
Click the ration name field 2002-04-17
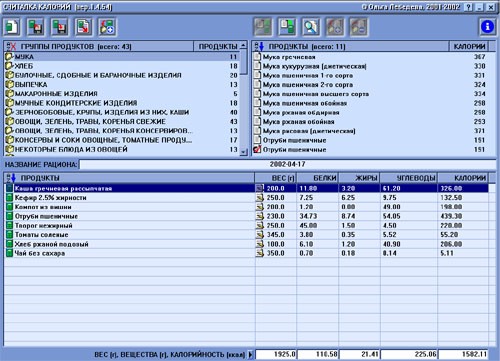pyautogui.click(x=287, y=164)
